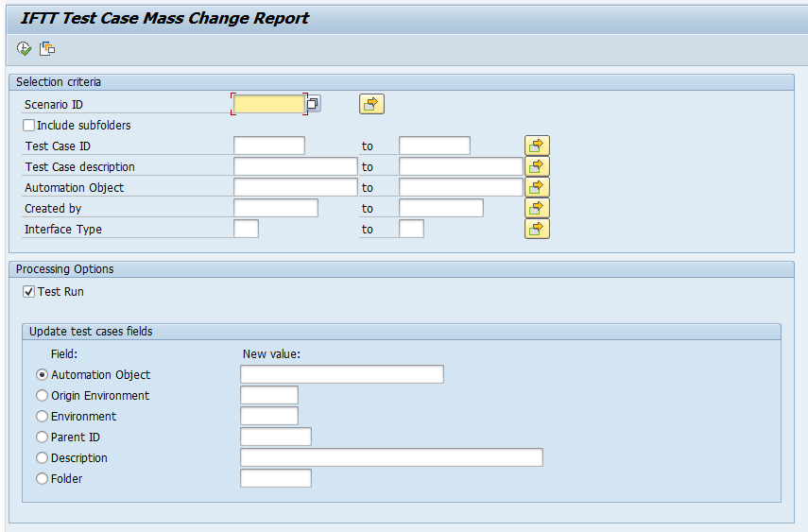Open multiple selection for Interface Type
The width and height of the screenshot is (808, 532).
(x=537, y=229)
